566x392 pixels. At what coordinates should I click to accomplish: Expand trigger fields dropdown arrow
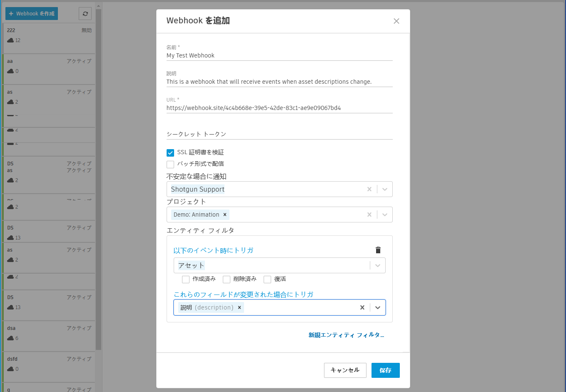[x=378, y=307]
